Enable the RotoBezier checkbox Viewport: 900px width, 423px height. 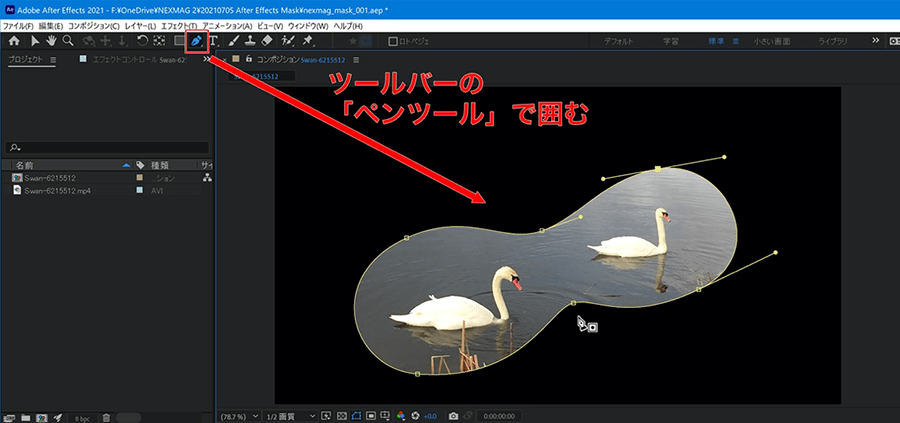click(x=392, y=42)
